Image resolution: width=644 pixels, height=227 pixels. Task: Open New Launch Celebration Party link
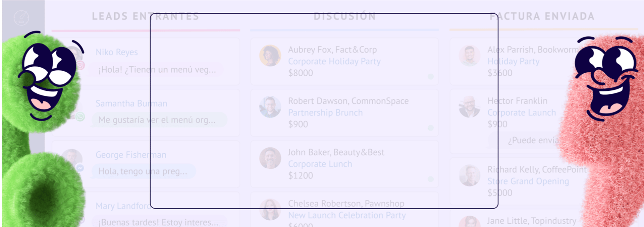click(x=347, y=215)
